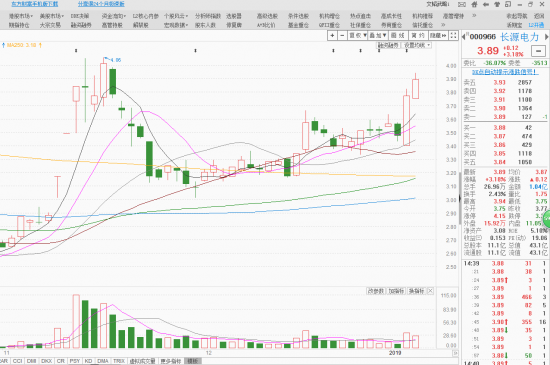
Task: Toggle the 隐藏 hide side panel button
Action: click(x=438, y=35)
